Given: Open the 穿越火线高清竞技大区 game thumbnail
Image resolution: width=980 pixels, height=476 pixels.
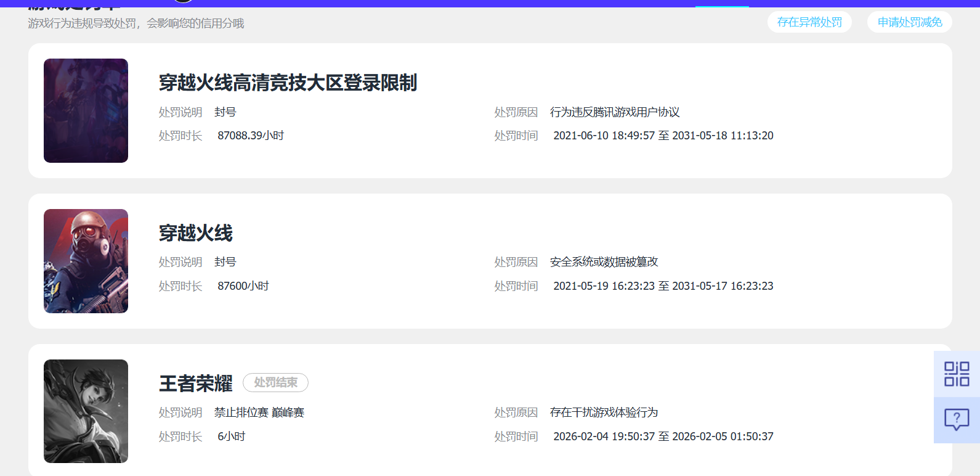Looking at the screenshot, I should pyautogui.click(x=86, y=110).
